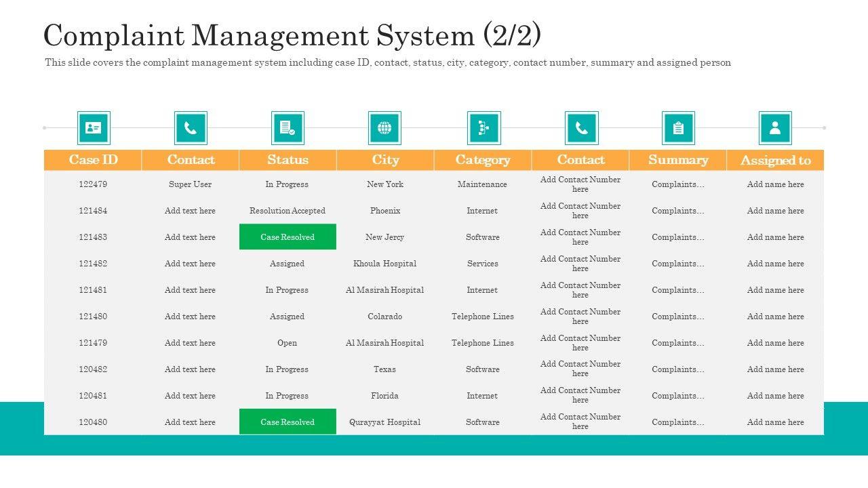The image size is (868, 488).
Task: Click the person icon above Assigned to
Action: (x=775, y=128)
